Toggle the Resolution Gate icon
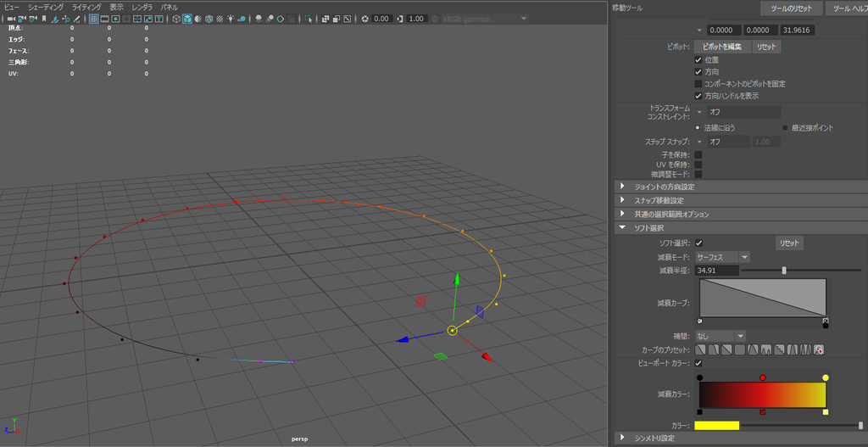Image resolution: width=868 pixels, height=447 pixels. pos(115,19)
